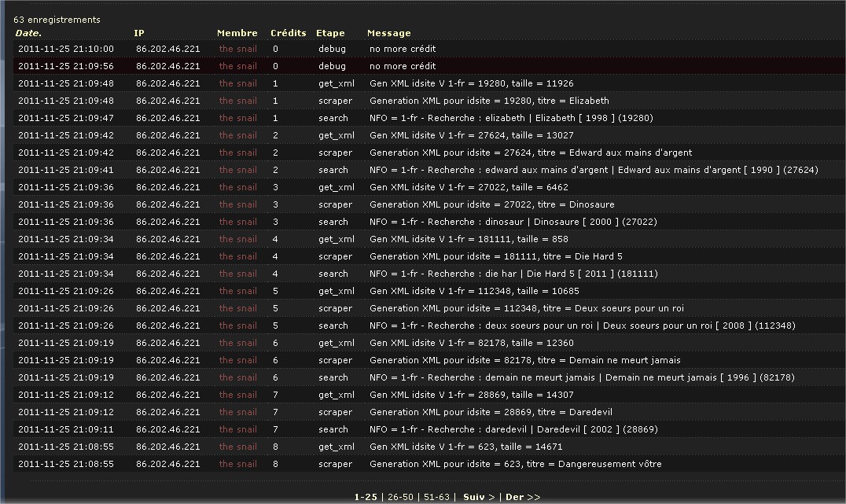Click message 'Gen XML idsite V 1-fr = 82178, taille = 12360'
The width and height of the screenshot is (846, 504).
(x=472, y=342)
